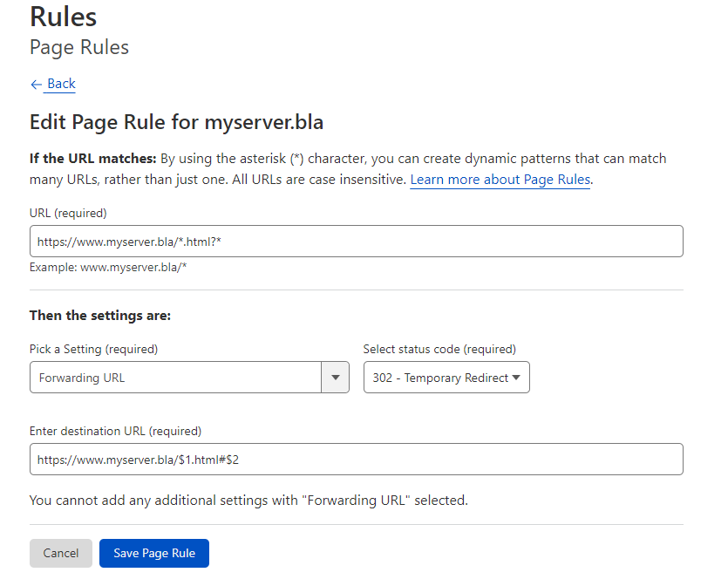Open Learn more about Page Rules link
This screenshot has width=728, height=586.
click(500, 180)
